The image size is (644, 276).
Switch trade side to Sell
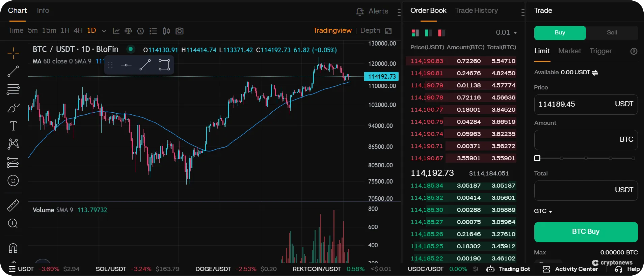[612, 33]
